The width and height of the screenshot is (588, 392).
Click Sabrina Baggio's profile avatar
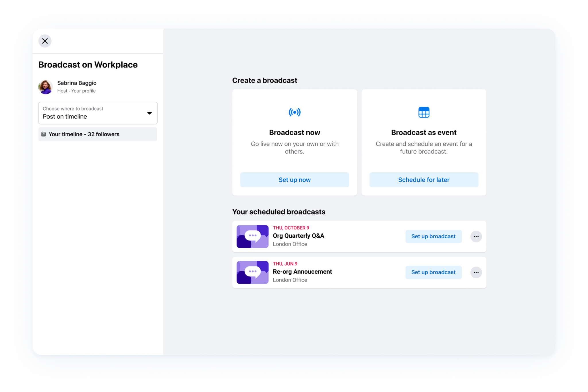(x=46, y=87)
